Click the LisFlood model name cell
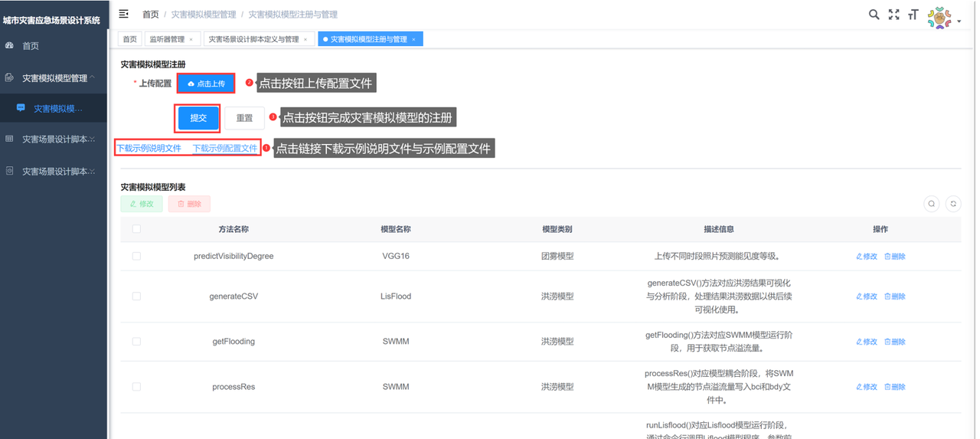 point(396,296)
